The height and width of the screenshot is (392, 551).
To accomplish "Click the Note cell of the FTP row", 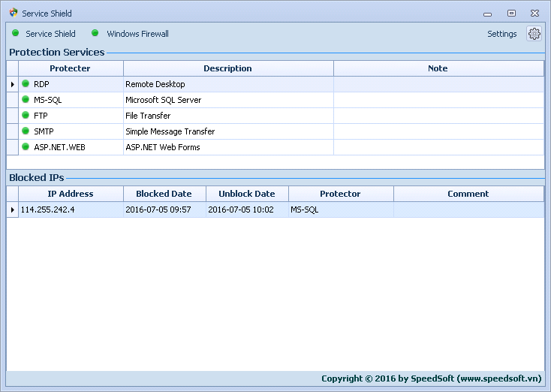I will pyautogui.click(x=438, y=116).
